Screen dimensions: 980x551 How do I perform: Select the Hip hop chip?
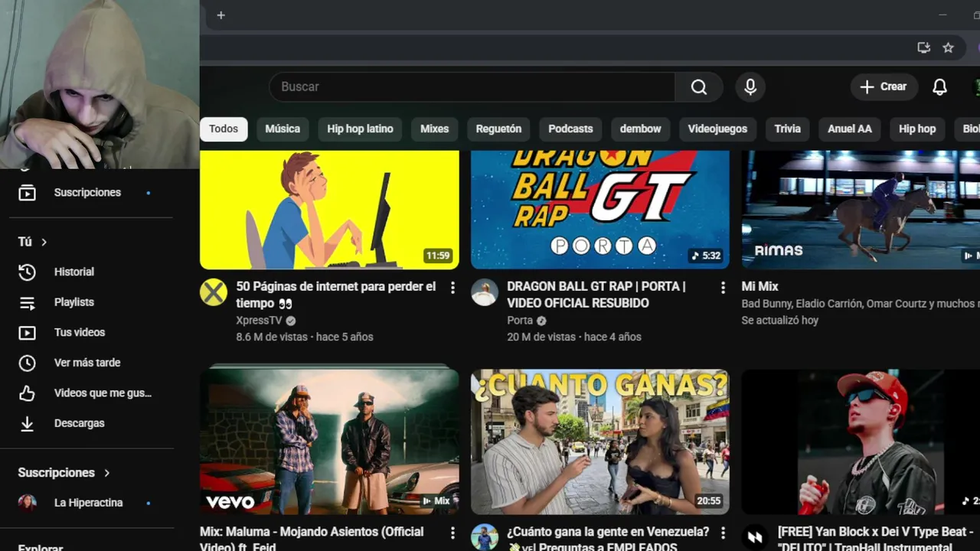[x=917, y=129]
